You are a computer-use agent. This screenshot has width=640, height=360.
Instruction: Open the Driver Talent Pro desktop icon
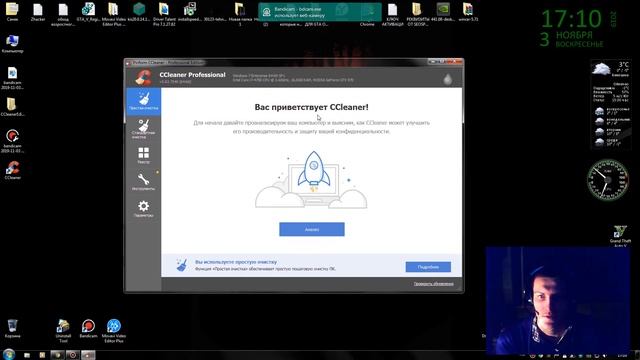pyautogui.click(x=164, y=14)
